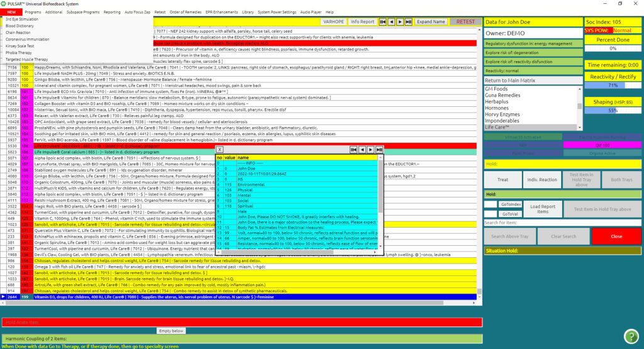Viewport: 644px width, 349px height.
Task: Jump to last record in main toolbar
Action: click(x=409, y=22)
